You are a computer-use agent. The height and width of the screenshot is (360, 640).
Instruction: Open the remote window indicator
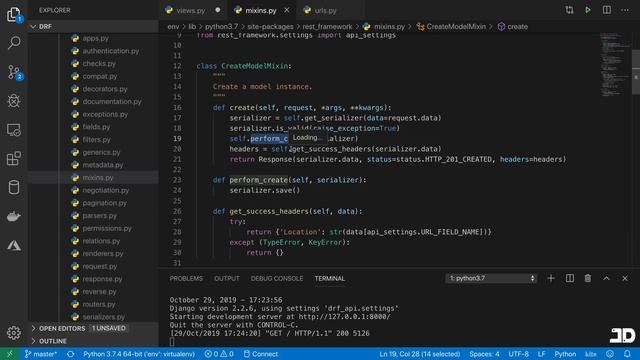[x=10, y=354]
